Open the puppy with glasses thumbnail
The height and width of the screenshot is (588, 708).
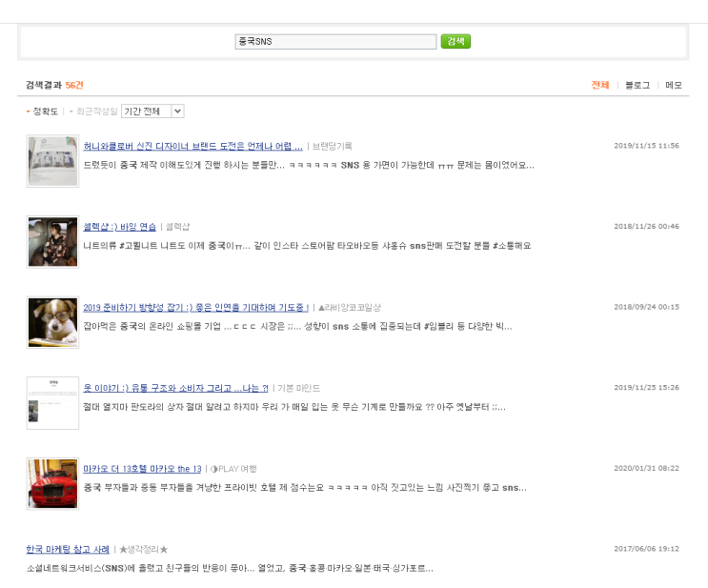(52, 322)
